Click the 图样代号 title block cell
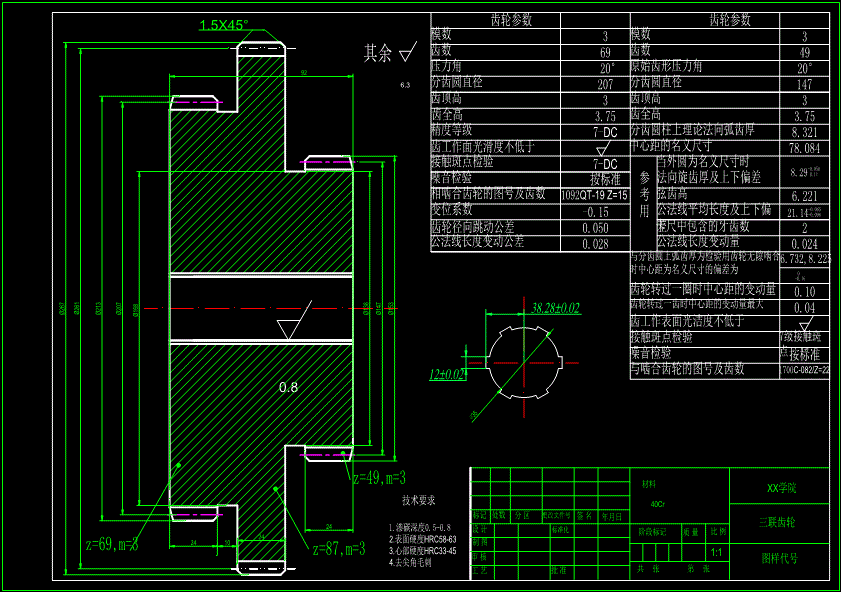The height and width of the screenshot is (592, 841). pos(779,558)
